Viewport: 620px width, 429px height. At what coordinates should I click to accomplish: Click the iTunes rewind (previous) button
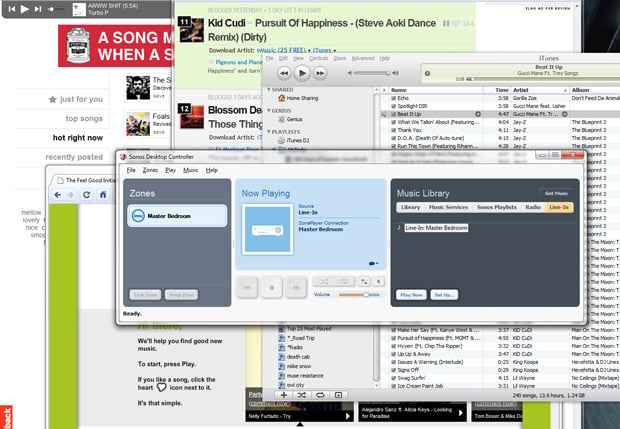284,73
